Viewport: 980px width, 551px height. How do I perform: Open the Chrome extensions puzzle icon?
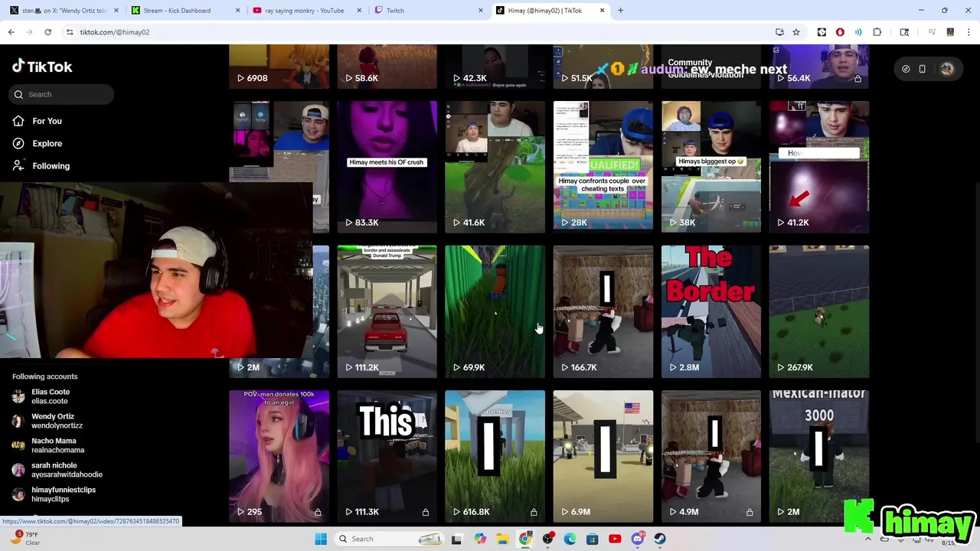coord(877,32)
